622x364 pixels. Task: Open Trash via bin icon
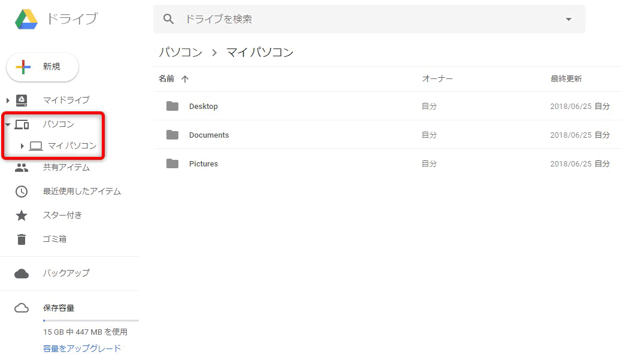click(22, 239)
